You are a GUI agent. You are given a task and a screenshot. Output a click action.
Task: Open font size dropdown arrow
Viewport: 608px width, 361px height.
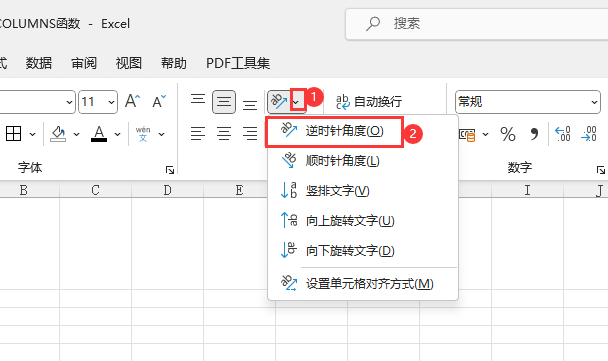click(x=111, y=102)
